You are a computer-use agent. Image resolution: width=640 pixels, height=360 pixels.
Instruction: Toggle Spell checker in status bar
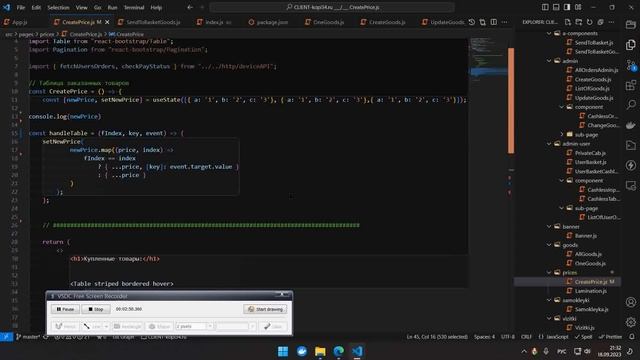coord(584,337)
